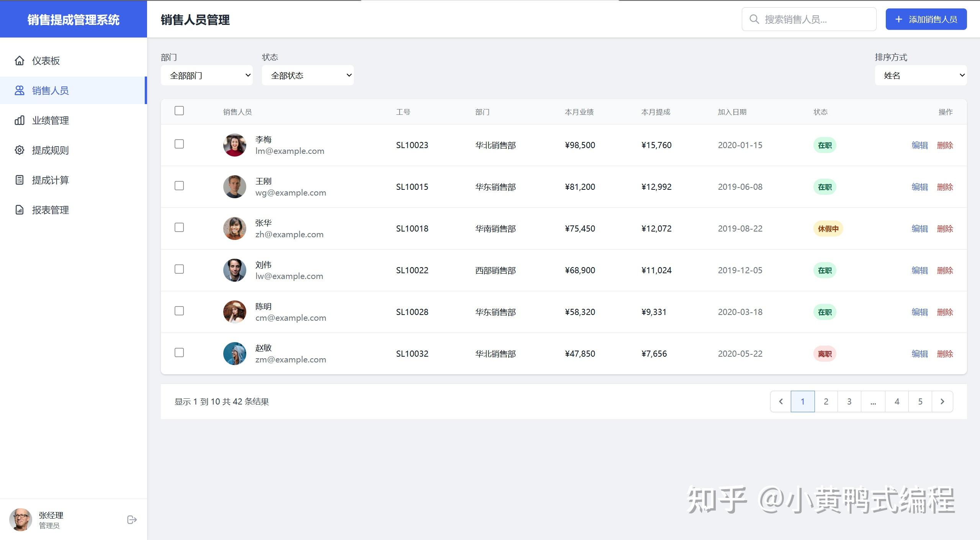Click 张华's avatar thumbnail
980x540 pixels.
235,228
